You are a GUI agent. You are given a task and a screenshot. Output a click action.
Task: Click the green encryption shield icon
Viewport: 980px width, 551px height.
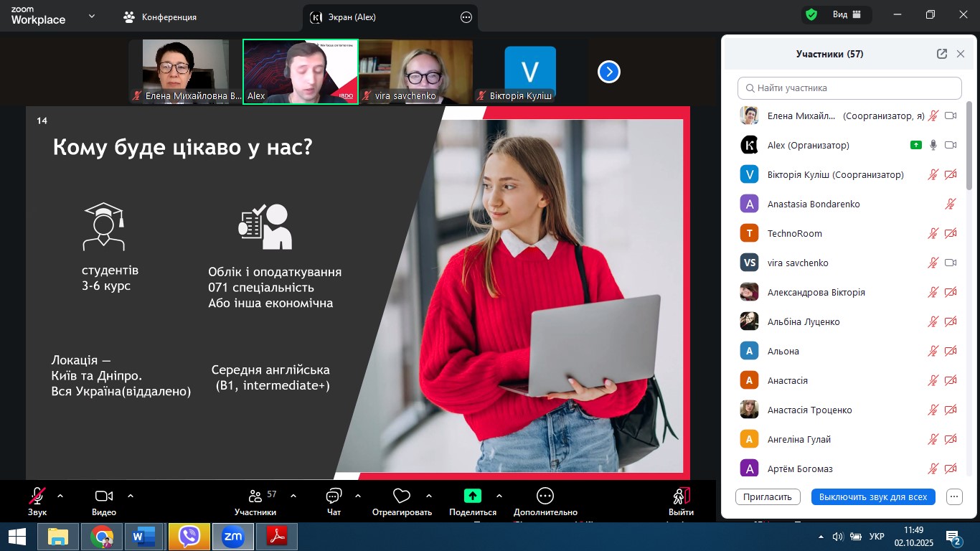pyautogui.click(x=811, y=15)
